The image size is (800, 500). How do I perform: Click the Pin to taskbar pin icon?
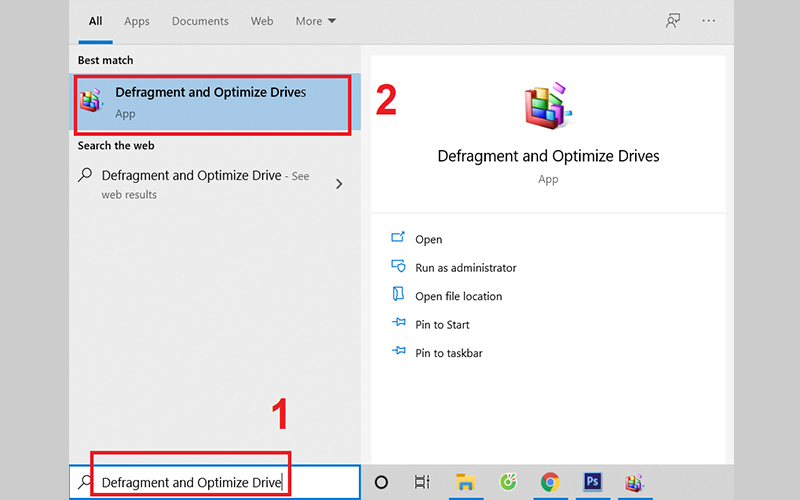pos(398,351)
